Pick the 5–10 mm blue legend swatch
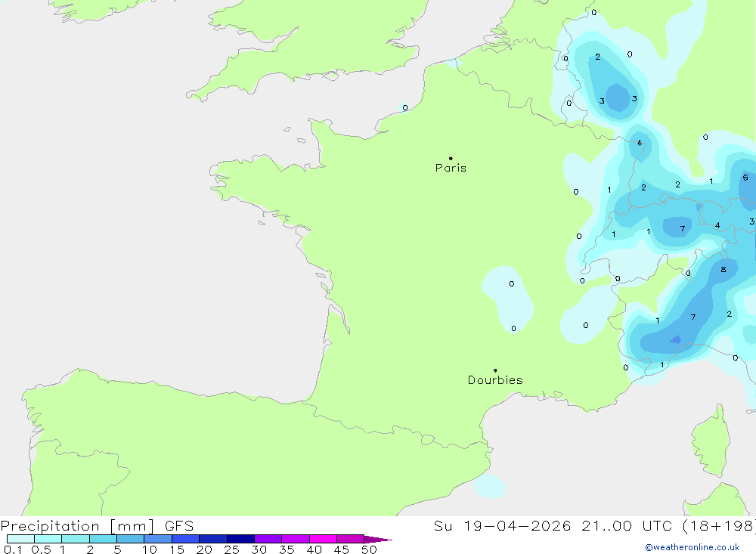Screen dimensions: 756x554 tap(131, 539)
